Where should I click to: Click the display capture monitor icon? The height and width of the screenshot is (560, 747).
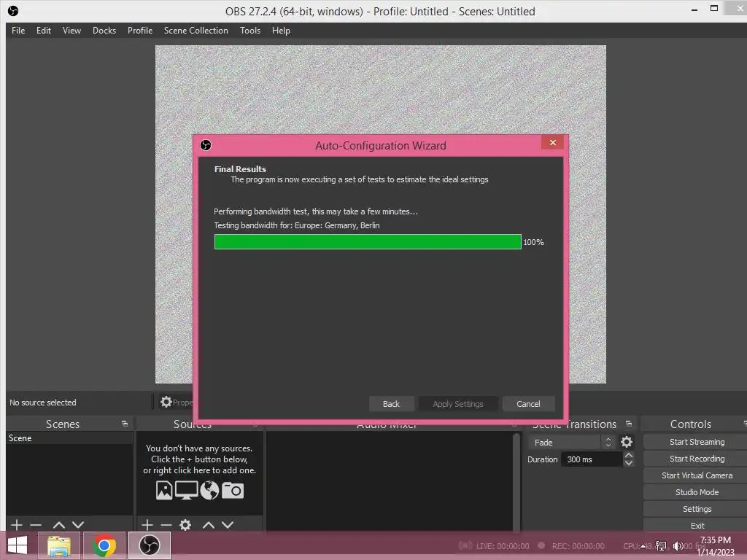pos(186,490)
